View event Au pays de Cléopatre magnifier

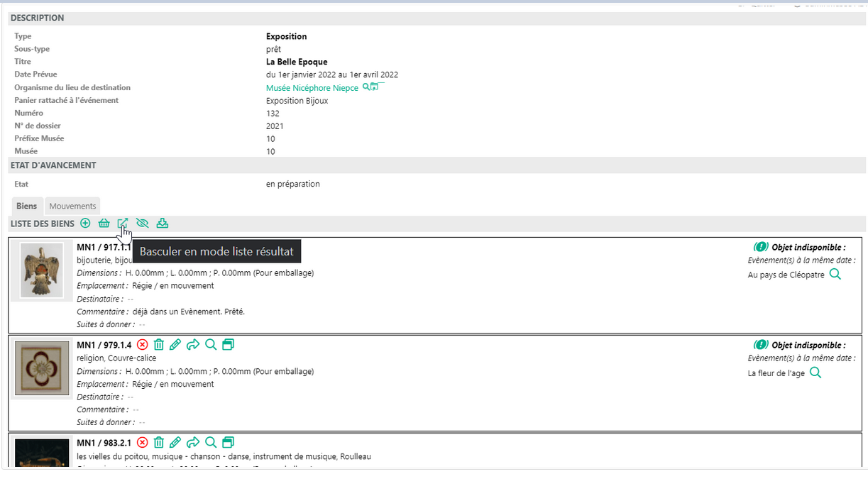835,275
